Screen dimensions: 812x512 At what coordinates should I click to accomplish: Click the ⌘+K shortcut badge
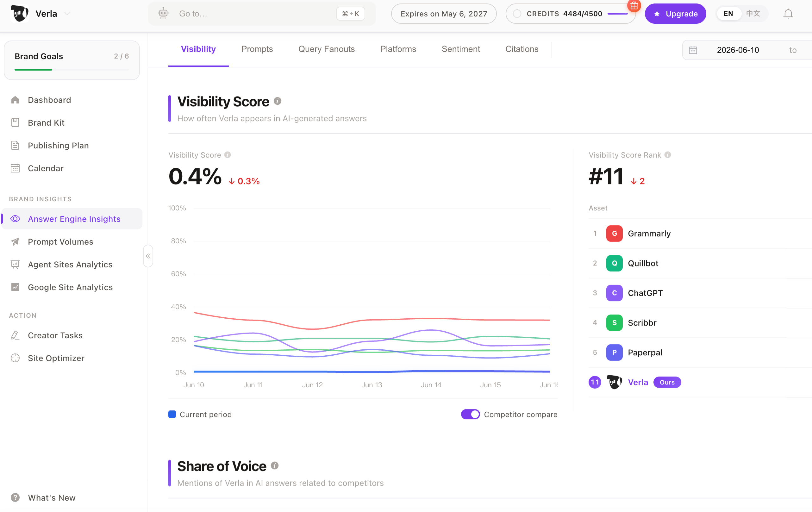tap(350, 14)
